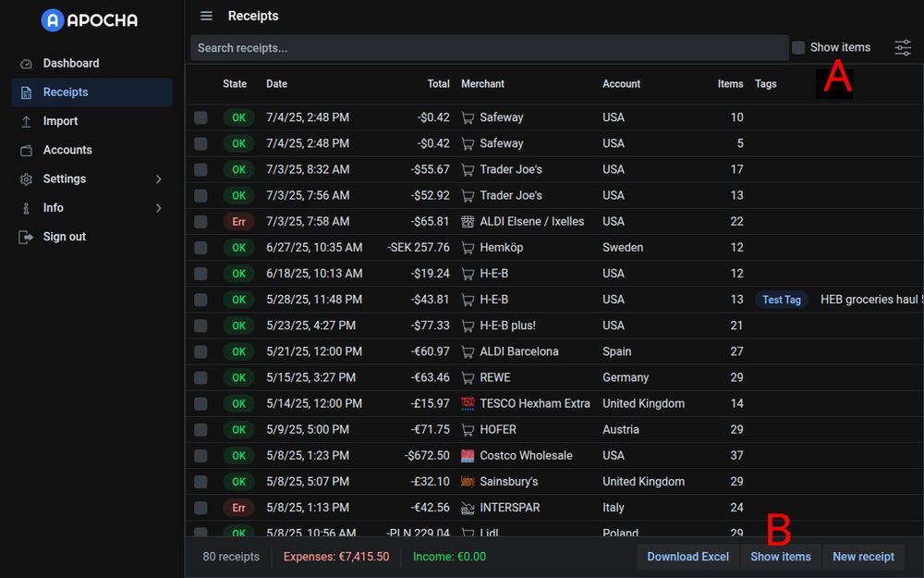Screen dimensions: 924x578
Task: Tick the INTERSPAR receipt checkbox
Action: (201, 507)
